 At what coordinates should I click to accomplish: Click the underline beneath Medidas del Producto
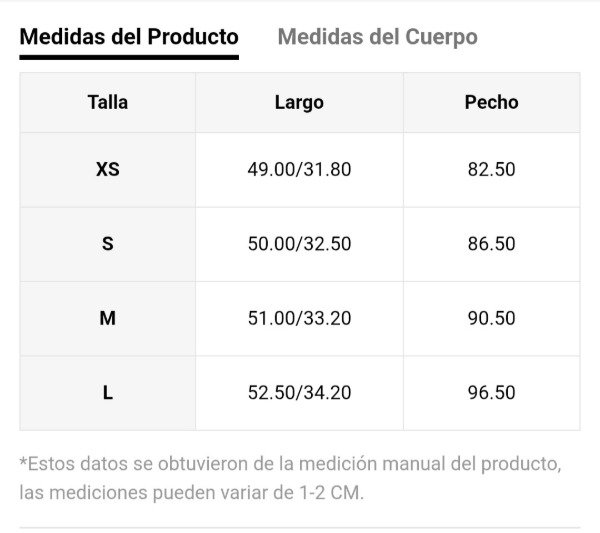click(x=129, y=57)
